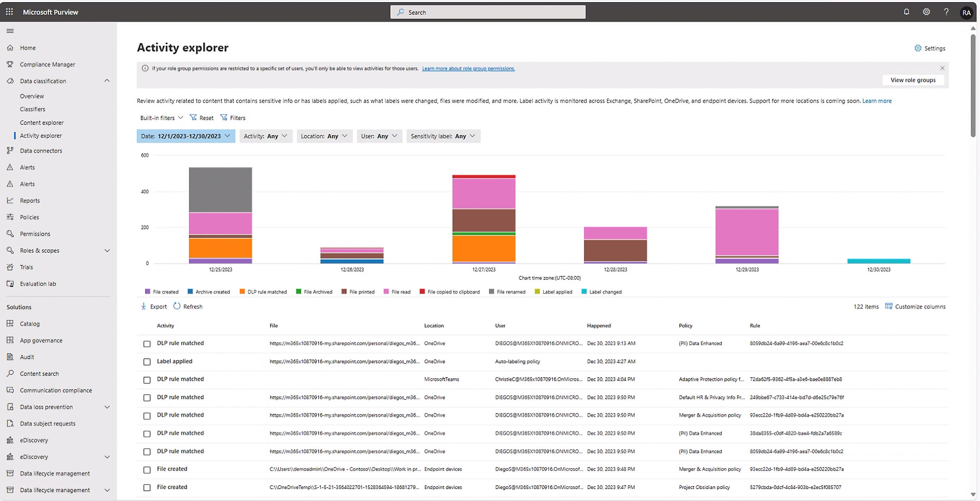The image size is (980, 501).
Task: Go to Content explorer in the sidebar
Action: [x=42, y=122]
